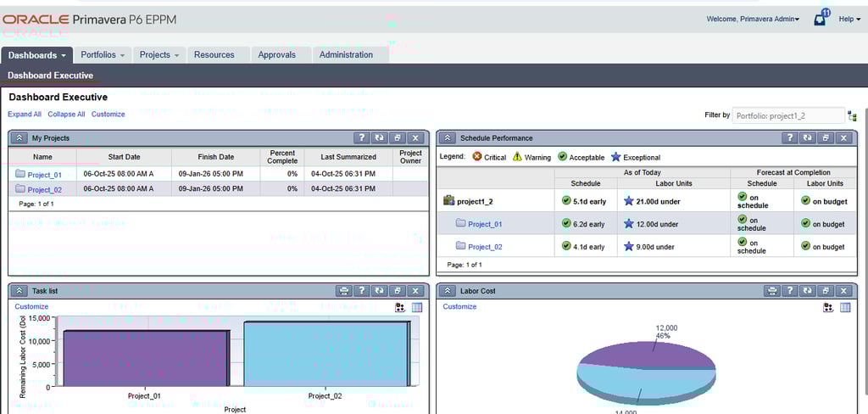Refresh the My Projects portlet
Image resolution: width=868 pixels, height=414 pixels.
point(379,138)
